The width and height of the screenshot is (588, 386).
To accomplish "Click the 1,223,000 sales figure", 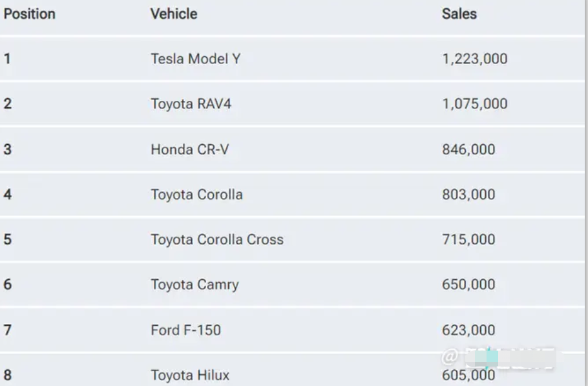I will click(x=474, y=59).
